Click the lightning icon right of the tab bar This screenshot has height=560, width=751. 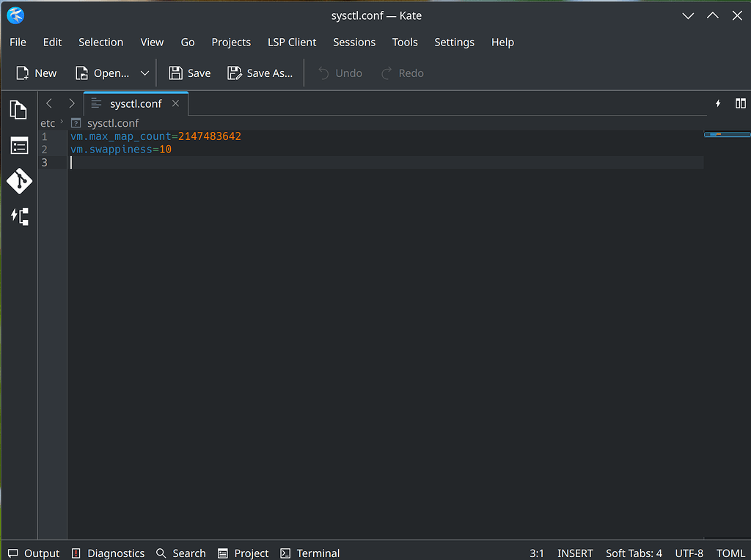[717, 103]
